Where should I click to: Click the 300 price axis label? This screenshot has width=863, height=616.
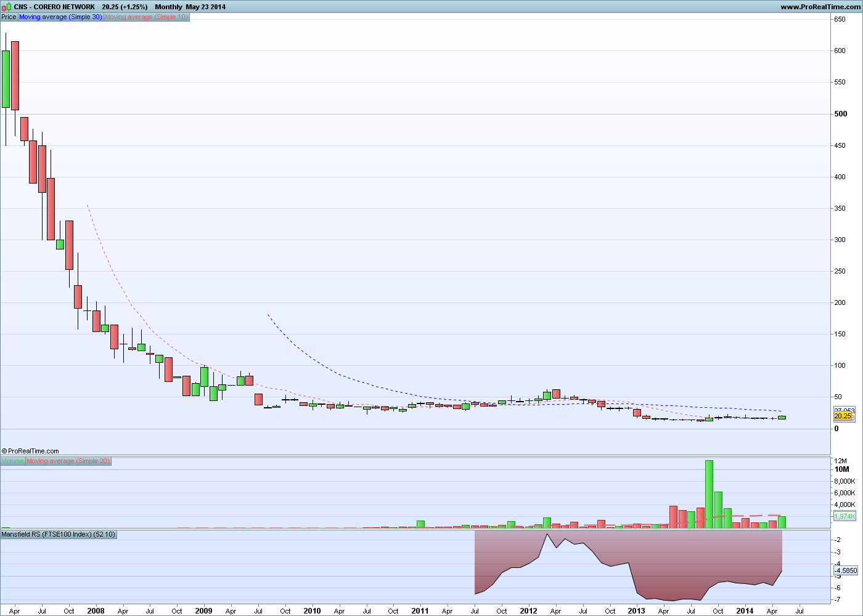840,240
